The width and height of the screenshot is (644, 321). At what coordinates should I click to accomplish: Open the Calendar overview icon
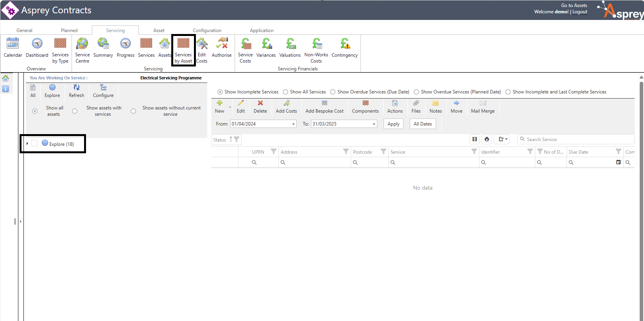13,47
